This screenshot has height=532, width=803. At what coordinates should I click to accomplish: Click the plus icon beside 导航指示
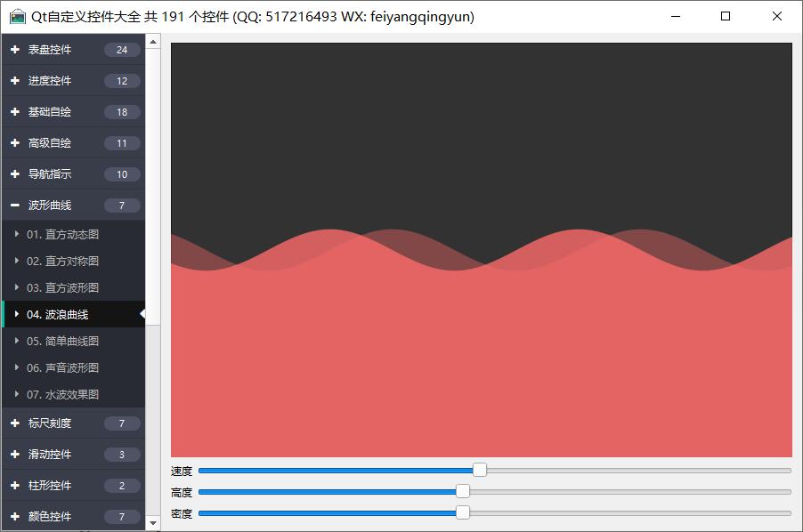[x=15, y=174]
